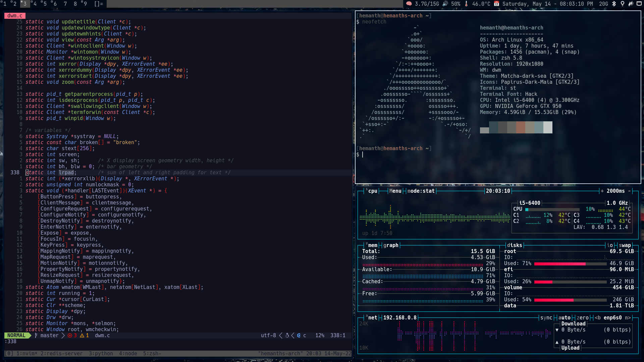The image size is (644, 362).
Task: Click sync button in btop's net box
Action: 546,318
